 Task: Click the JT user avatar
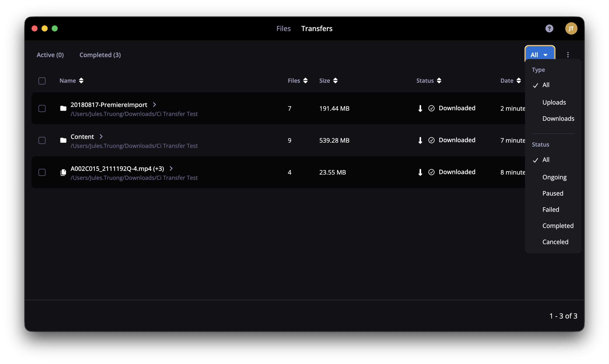click(x=571, y=28)
